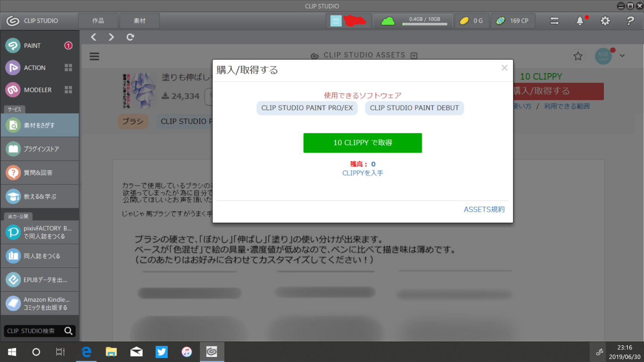
Task: Expand CLIP STUDIO ASSETS title dropdown
Action: click(x=414, y=55)
